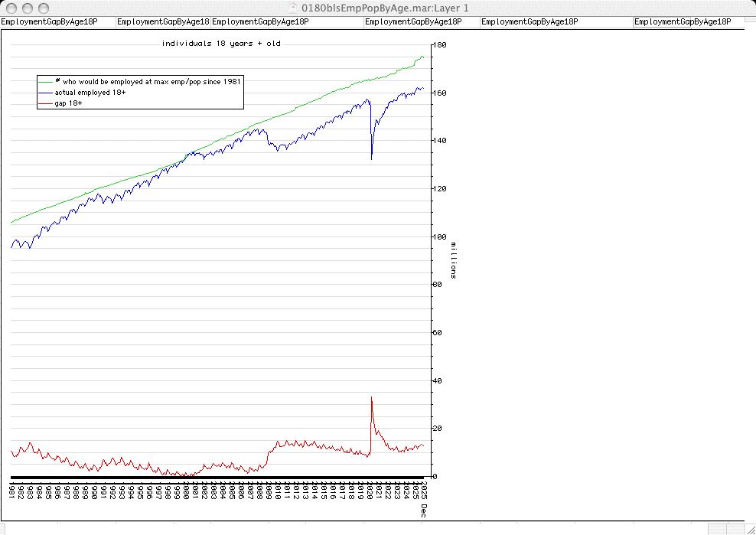
Task: Click the 180 tick label on y-axis
Action: coord(440,46)
